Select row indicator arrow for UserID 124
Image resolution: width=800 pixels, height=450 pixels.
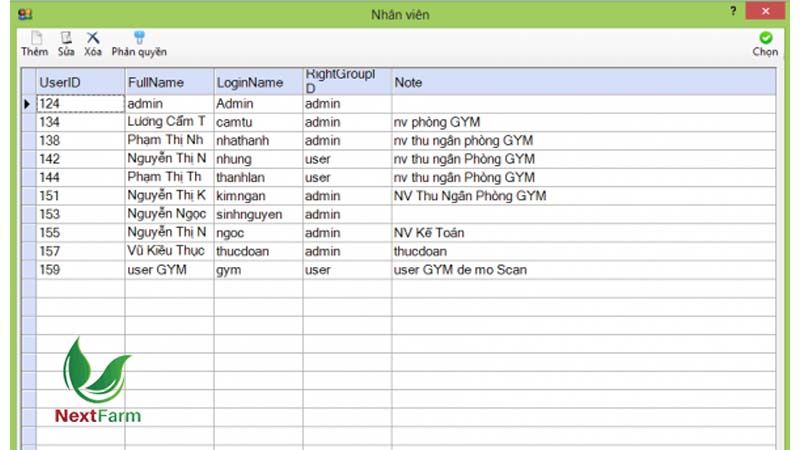tap(27, 103)
